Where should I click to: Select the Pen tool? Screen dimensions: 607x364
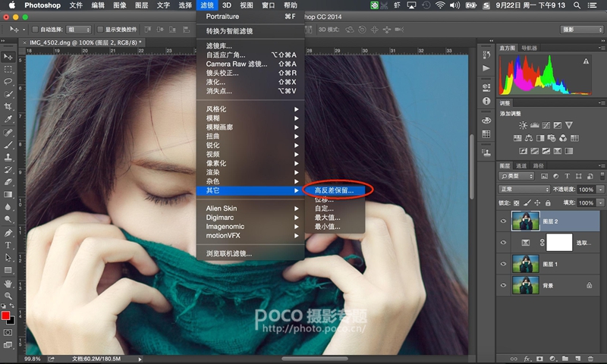pos(8,232)
